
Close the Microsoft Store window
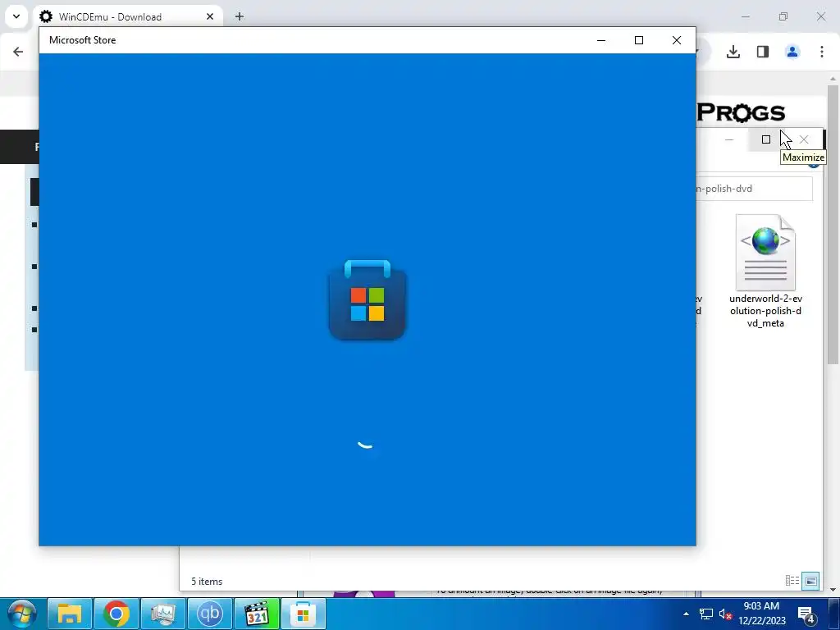tap(677, 40)
